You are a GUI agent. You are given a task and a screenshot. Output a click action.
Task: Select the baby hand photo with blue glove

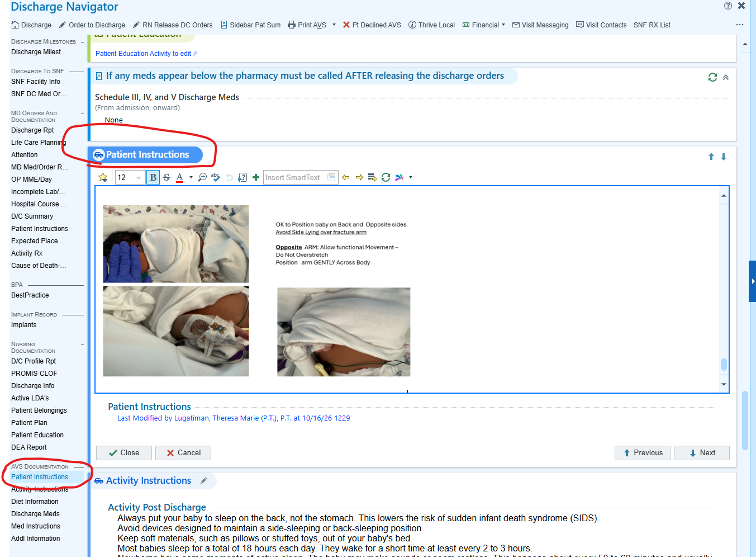click(x=176, y=244)
